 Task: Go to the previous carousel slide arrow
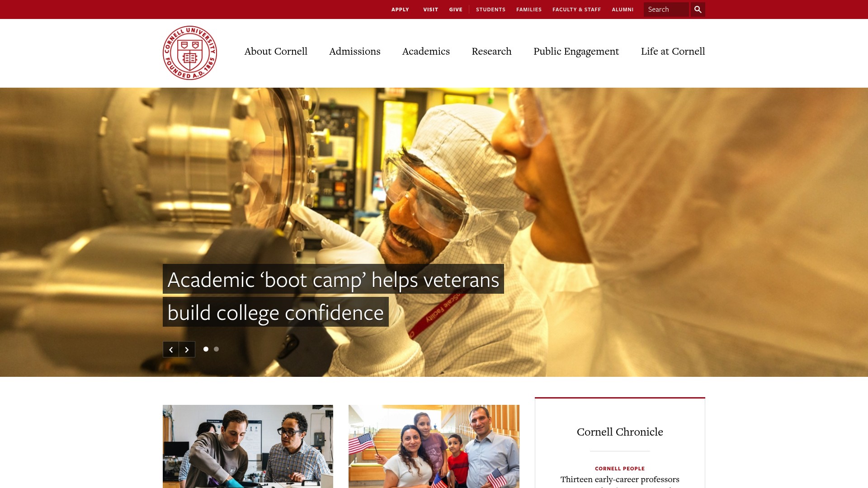pyautogui.click(x=171, y=349)
